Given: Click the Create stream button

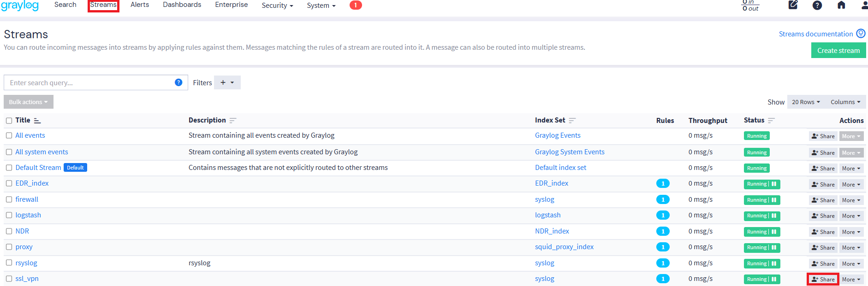Looking at the screenshot, I should pos(838,51).
